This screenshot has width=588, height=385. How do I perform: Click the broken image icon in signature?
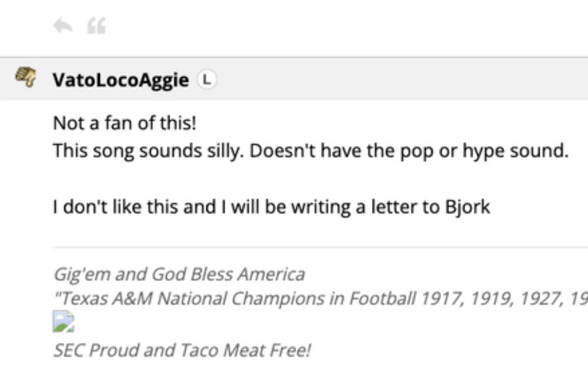coord(64,323)
